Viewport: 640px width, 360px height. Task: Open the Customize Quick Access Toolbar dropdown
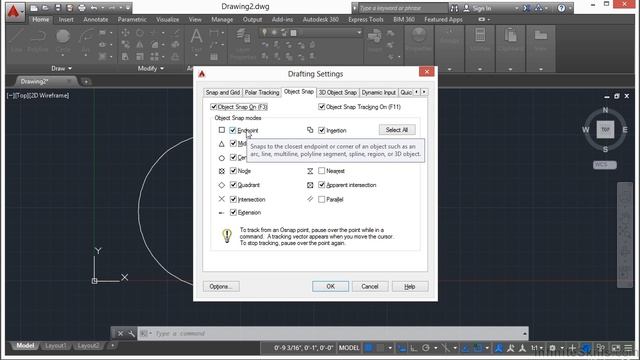coord(128,8)
